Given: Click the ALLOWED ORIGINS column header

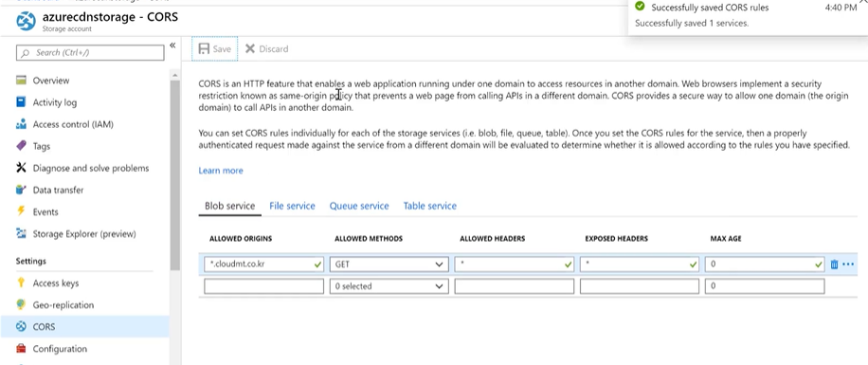Looking at the screenshot, I should pos(241,239).
